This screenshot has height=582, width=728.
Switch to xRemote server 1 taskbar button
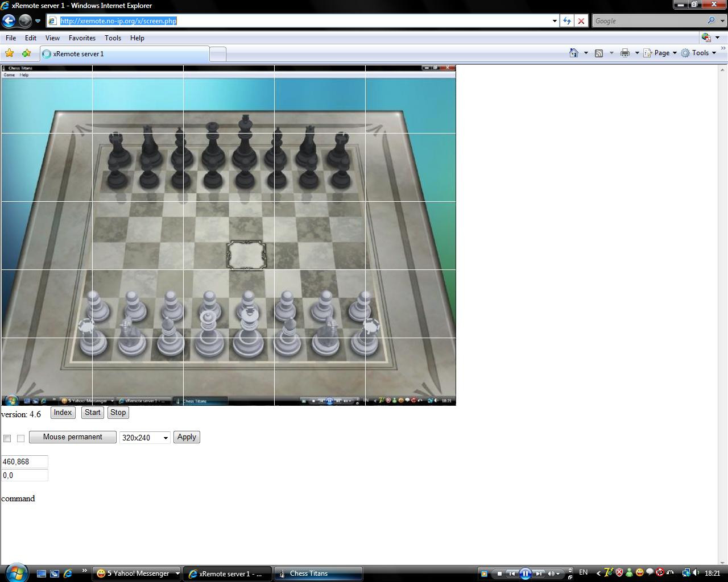coord(227,573)
